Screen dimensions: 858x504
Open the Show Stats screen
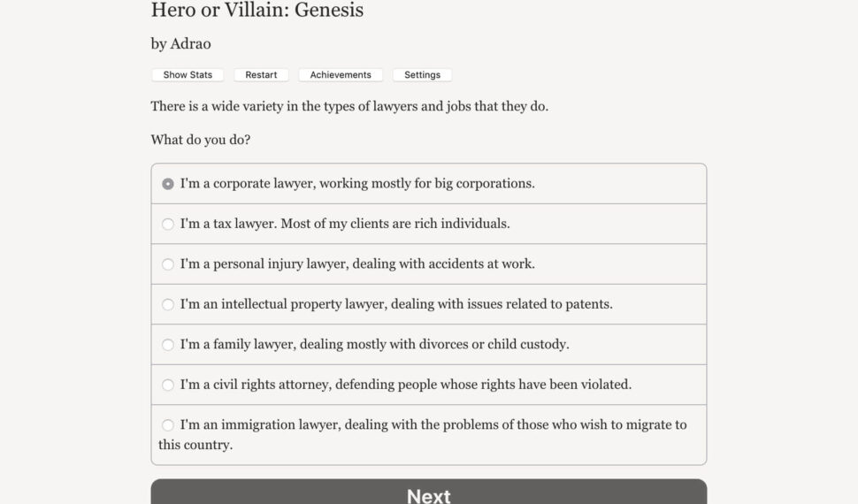point(188,75)
